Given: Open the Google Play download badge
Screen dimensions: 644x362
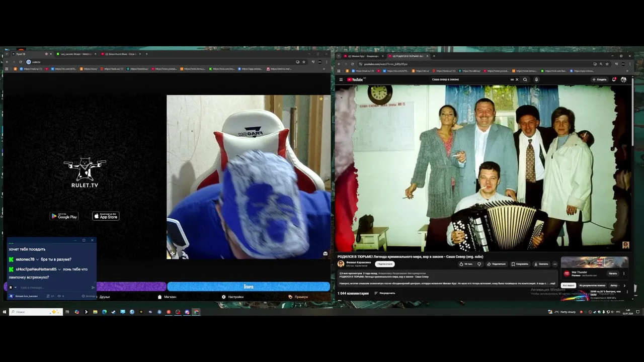Looking at the screenshot, I should pyautogui.click(x=64, y=216).
